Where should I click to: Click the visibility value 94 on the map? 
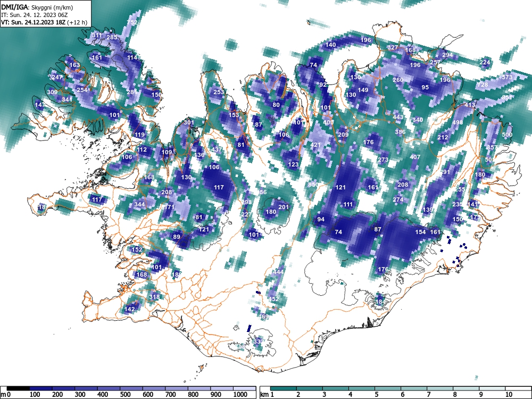click(321, 220)
